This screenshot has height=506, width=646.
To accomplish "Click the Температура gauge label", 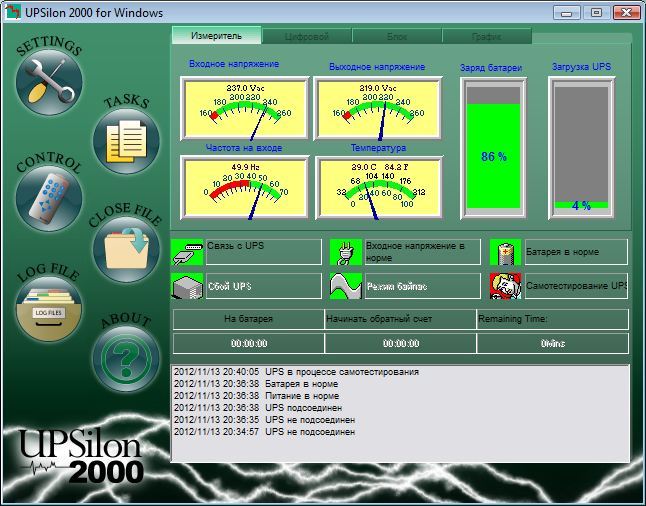I will coord(378,148).
